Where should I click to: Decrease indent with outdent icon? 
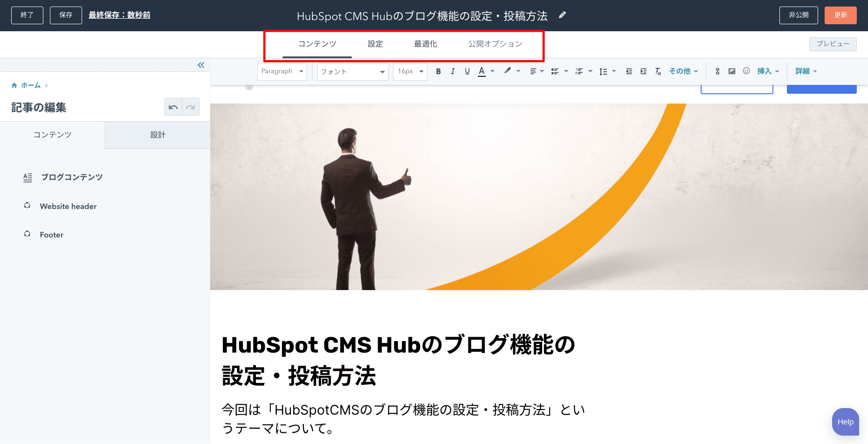(629, 71)
